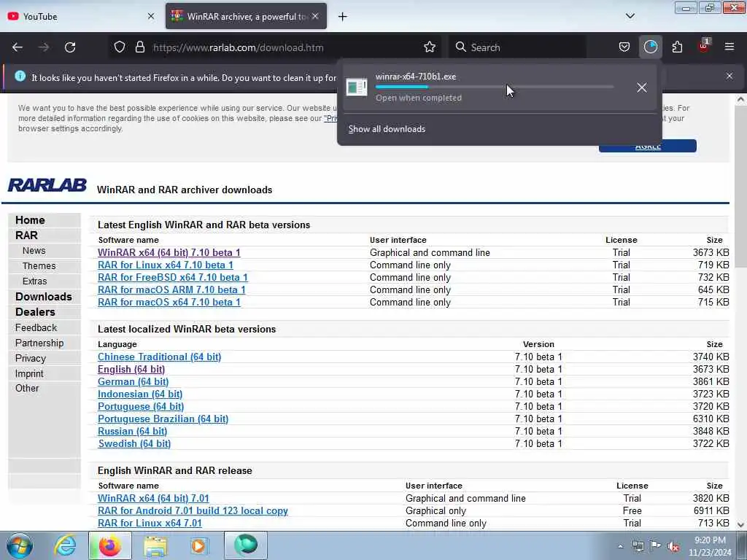Screen dimensions: 747x560
Task: Open the Firefox hamburger menu
Action: pyautogui.click(x=729, y=47)
